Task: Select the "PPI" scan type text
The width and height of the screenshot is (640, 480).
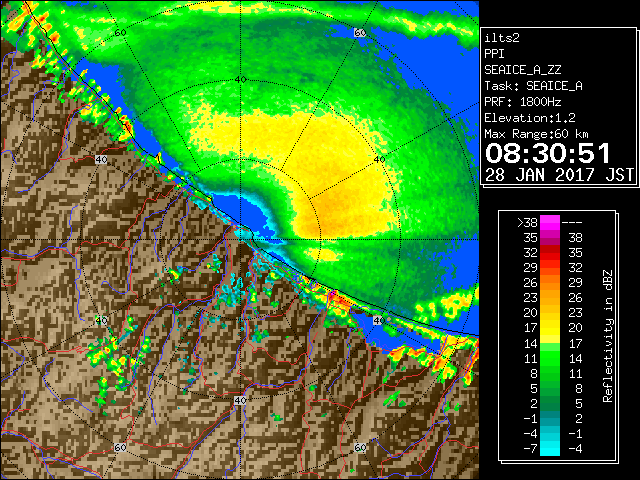Action: (x=494, y=54)
